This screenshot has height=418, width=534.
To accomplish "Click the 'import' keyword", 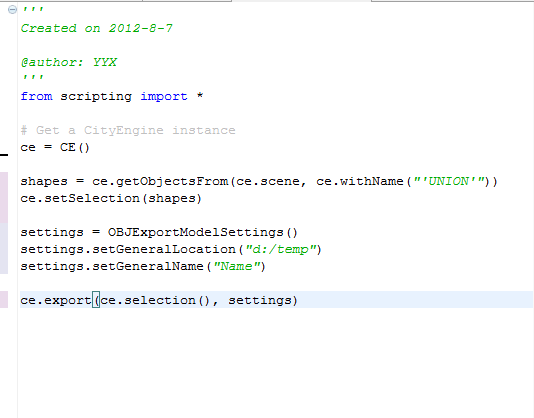I will tap(164, 97).
